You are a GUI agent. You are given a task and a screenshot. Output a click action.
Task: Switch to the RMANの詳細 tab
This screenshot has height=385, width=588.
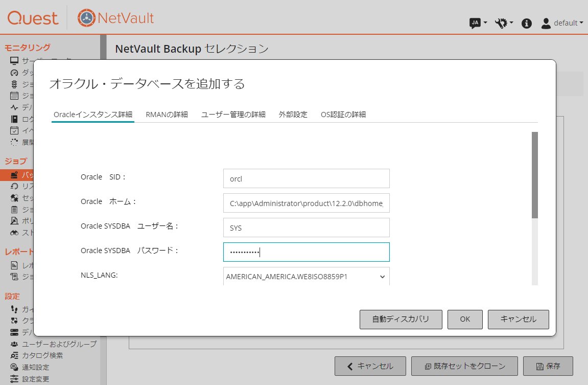click(167, 115)
